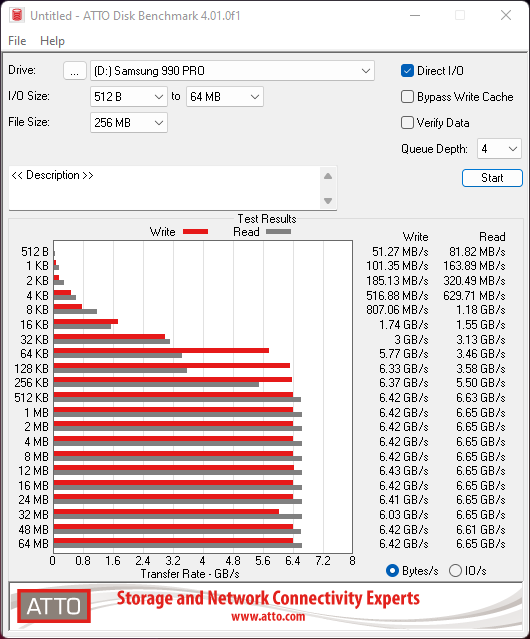The width and height of the screenshot is (530, 639).
Task: Open the Queue Depth dropdown
Action: [x=499, y=149]
